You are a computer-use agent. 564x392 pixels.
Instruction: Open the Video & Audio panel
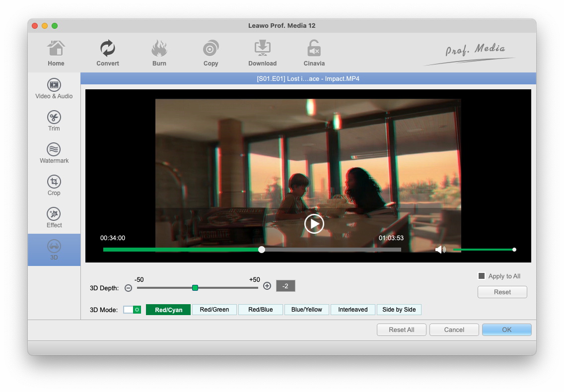54,89
